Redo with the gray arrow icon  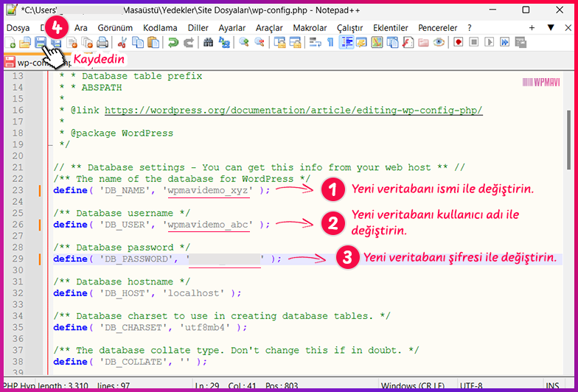point(189,43)
